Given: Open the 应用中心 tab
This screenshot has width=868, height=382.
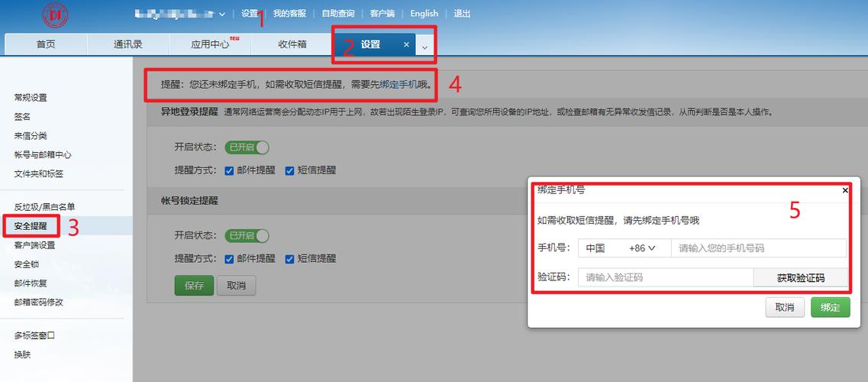Looking at the screenshot, I should (210, 45).
